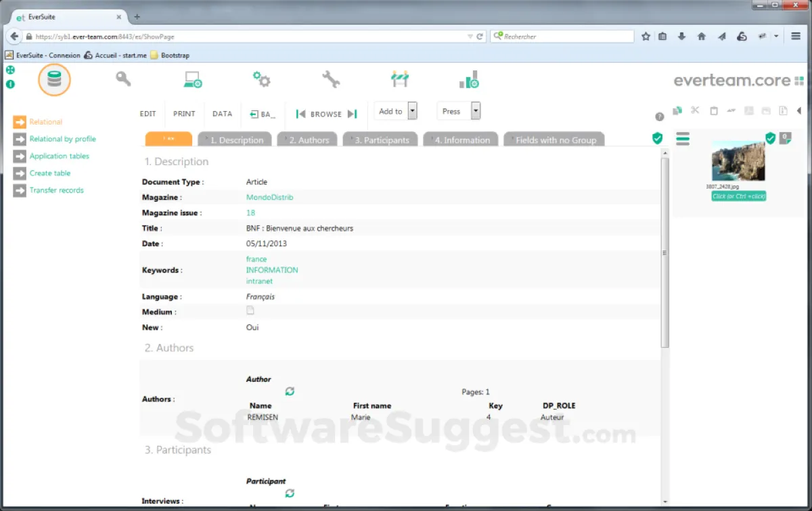Switch to the 4. Information tab
Viewport: 812px width, 511px height.
point(461,139)
